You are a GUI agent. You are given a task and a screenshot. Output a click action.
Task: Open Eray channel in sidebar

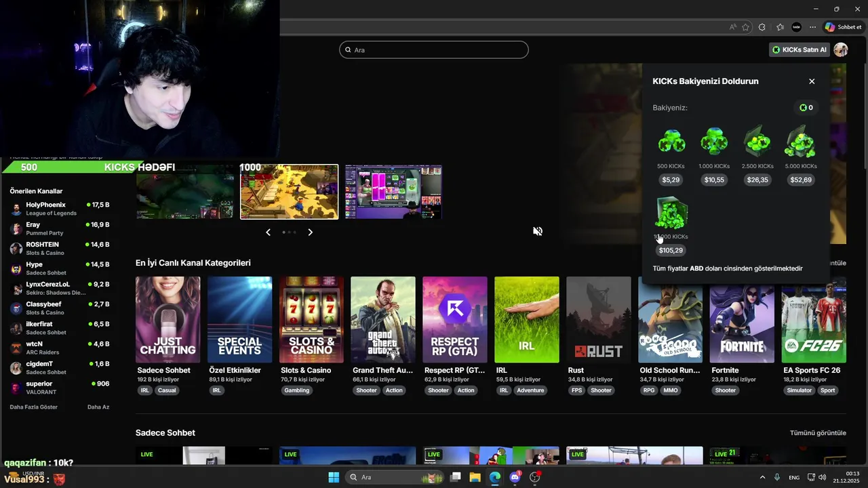point(60,228)
